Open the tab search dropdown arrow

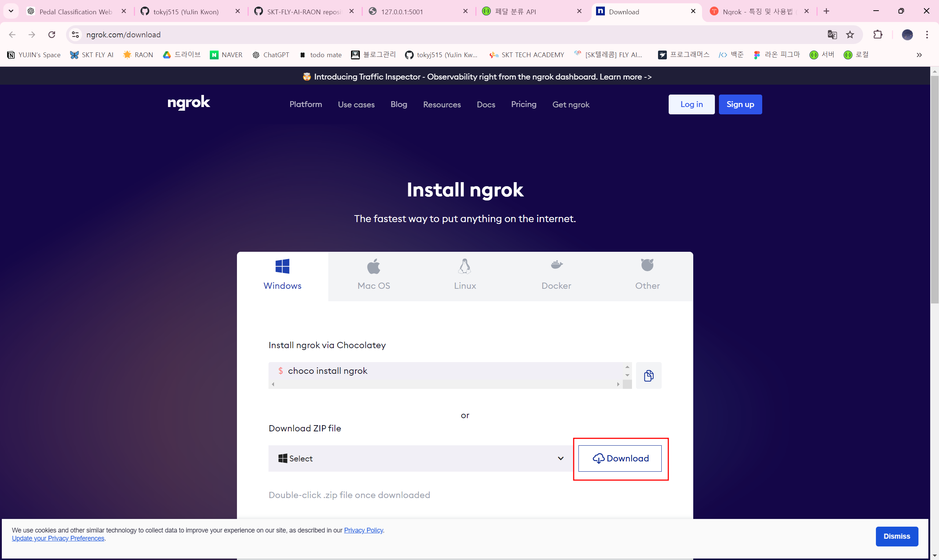click(x=11, y=11)
